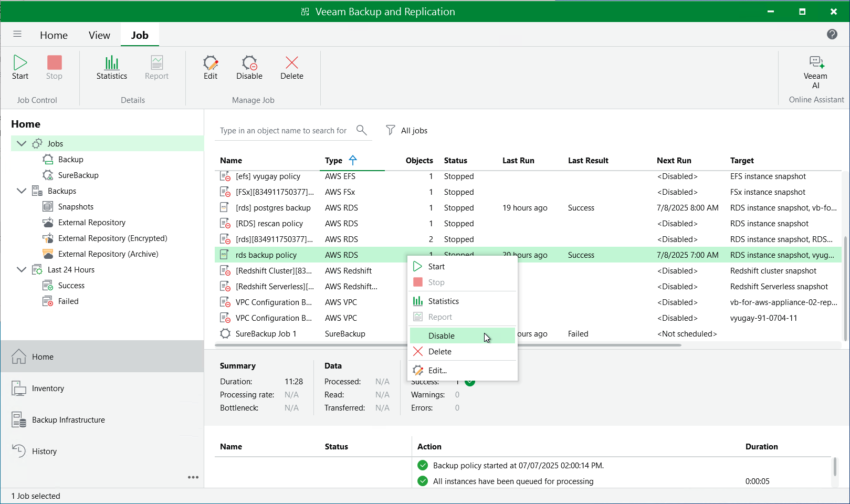Open the All jobs filter
The image size is (850, 504).
tap(407, 130)
